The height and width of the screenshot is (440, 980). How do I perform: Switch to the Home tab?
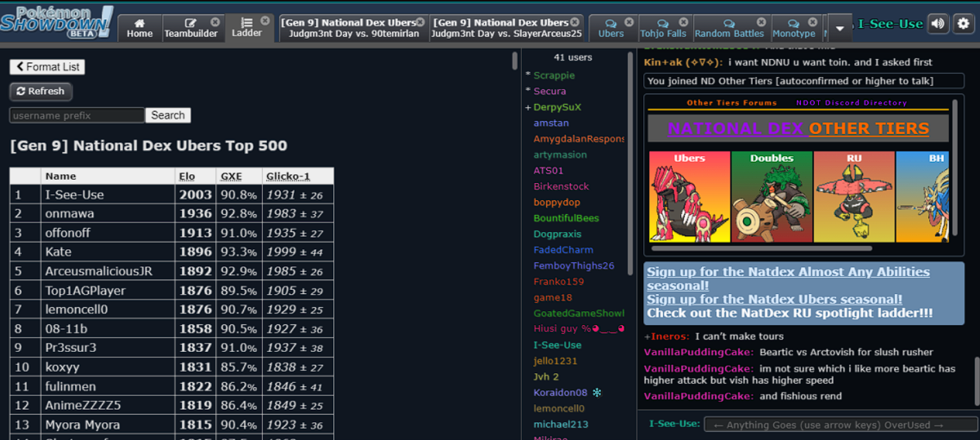[140, 28]
